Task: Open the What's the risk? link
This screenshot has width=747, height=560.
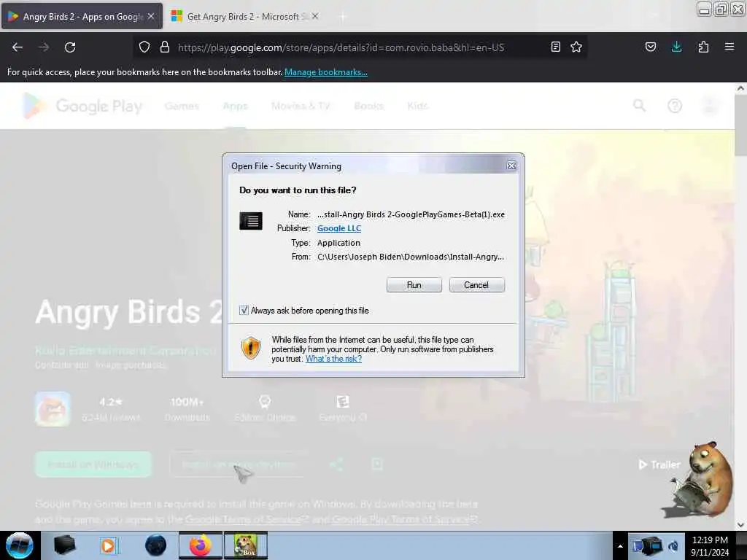Action: [x=333, y=359]
